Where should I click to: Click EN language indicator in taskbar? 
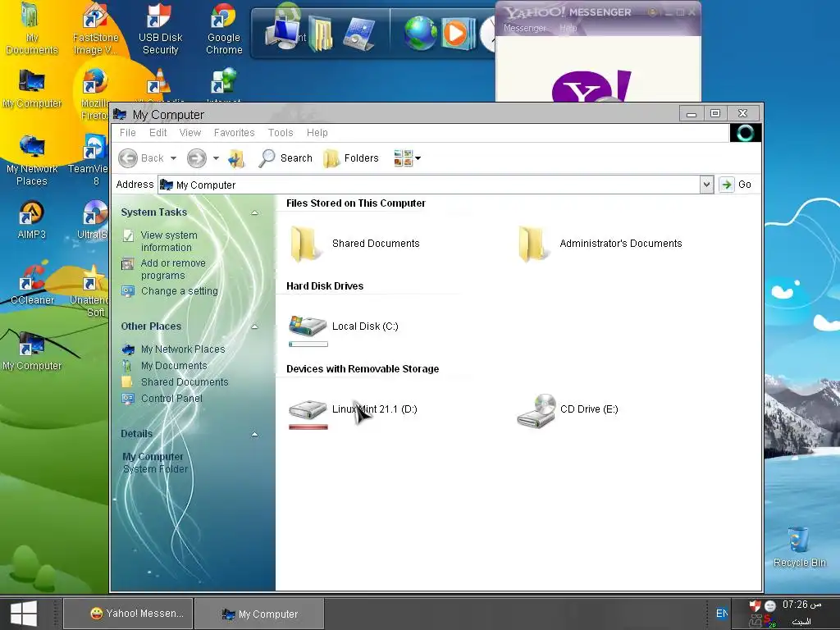[x=722, y=614]
